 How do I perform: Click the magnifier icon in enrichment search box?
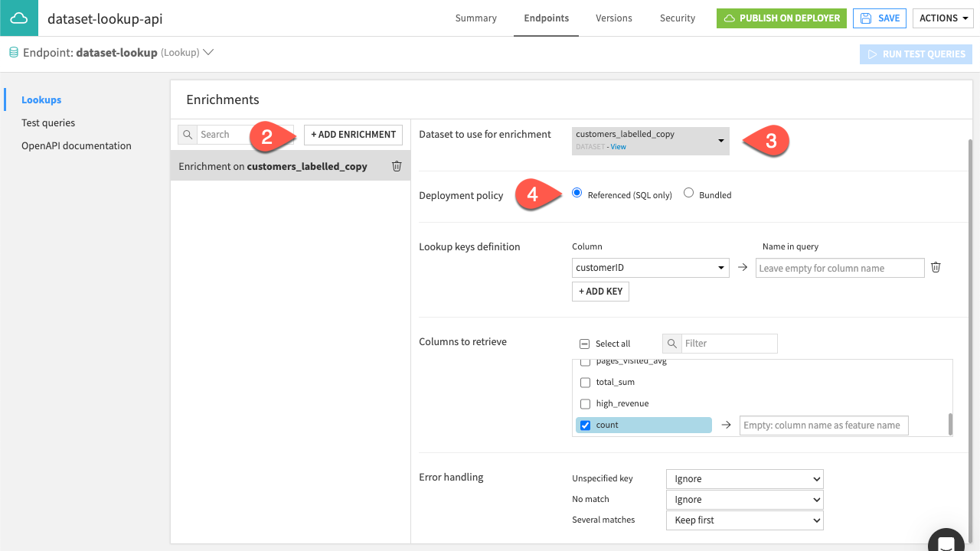pyautogui.click(x=188, y=134)
